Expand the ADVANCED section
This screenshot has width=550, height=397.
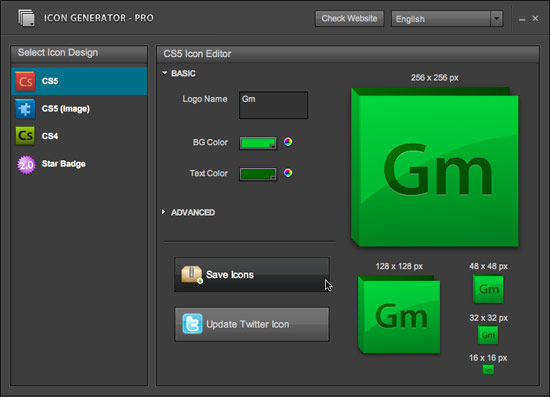(x=163, y=212)
